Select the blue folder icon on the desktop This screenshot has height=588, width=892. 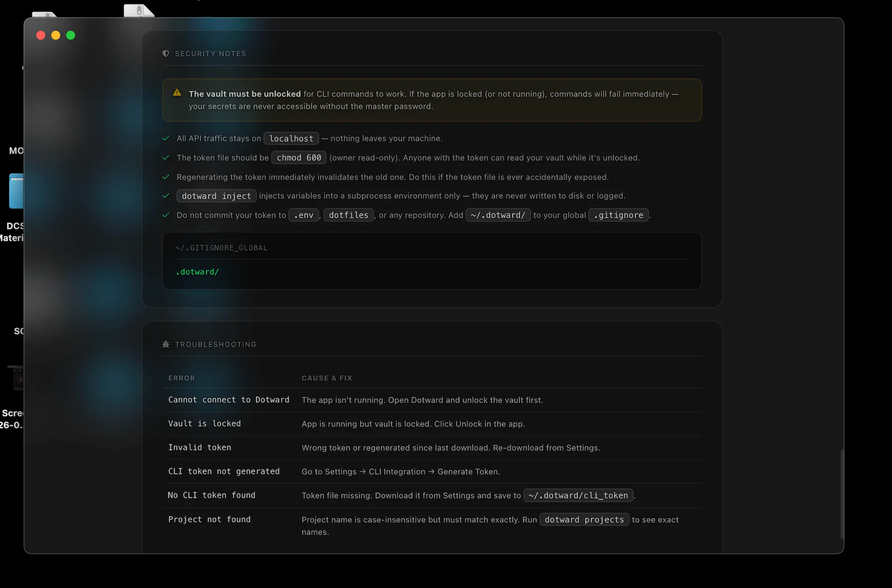16,191
